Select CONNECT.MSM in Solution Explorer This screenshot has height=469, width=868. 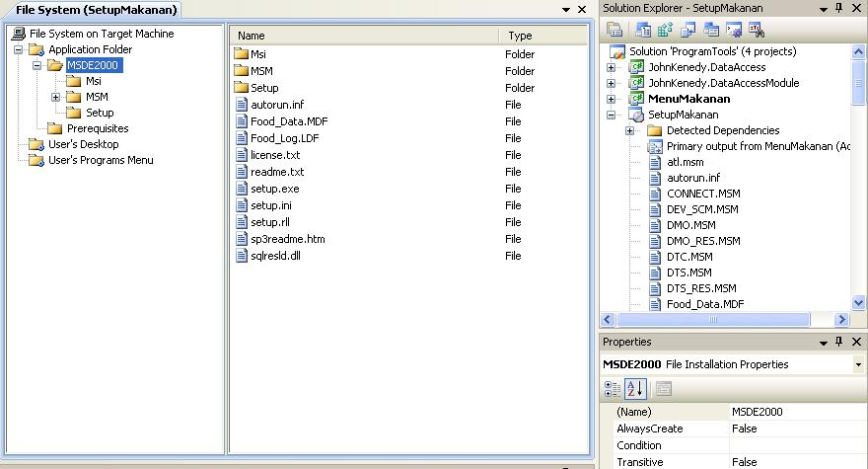[703, 194]
